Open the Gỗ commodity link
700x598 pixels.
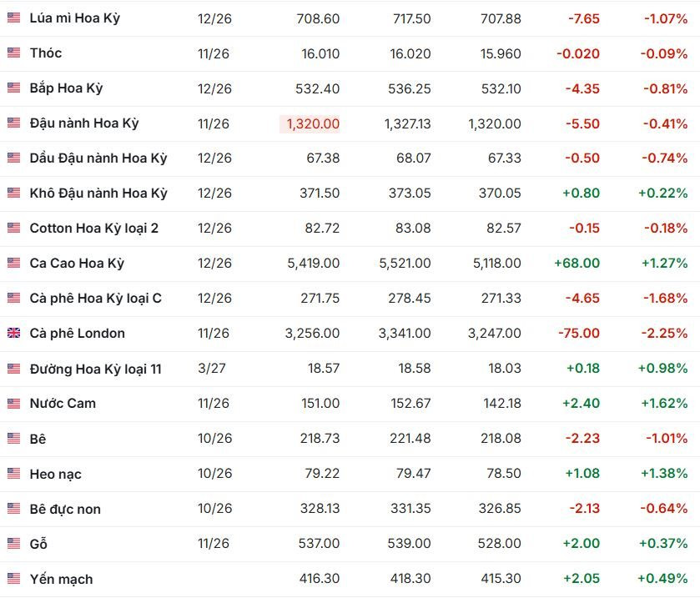pyautogui.click(x=38, y=544)
